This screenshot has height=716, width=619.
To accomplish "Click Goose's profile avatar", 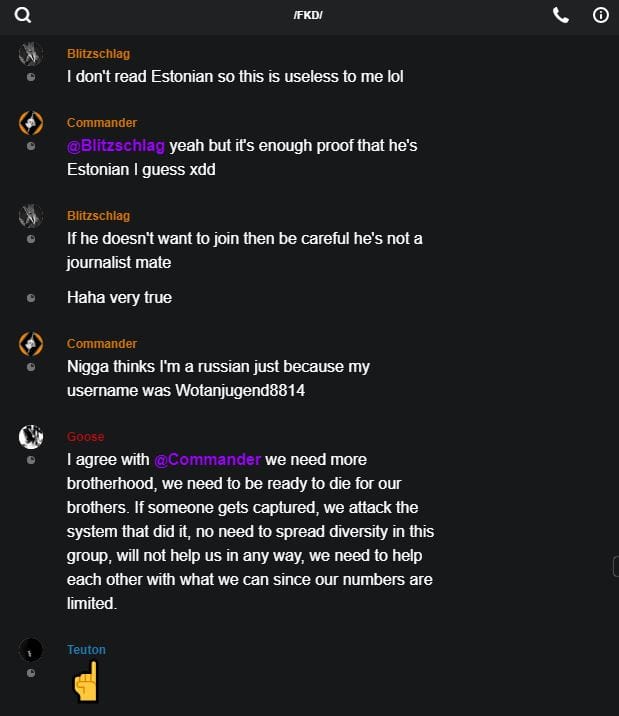I will (31, 436).
